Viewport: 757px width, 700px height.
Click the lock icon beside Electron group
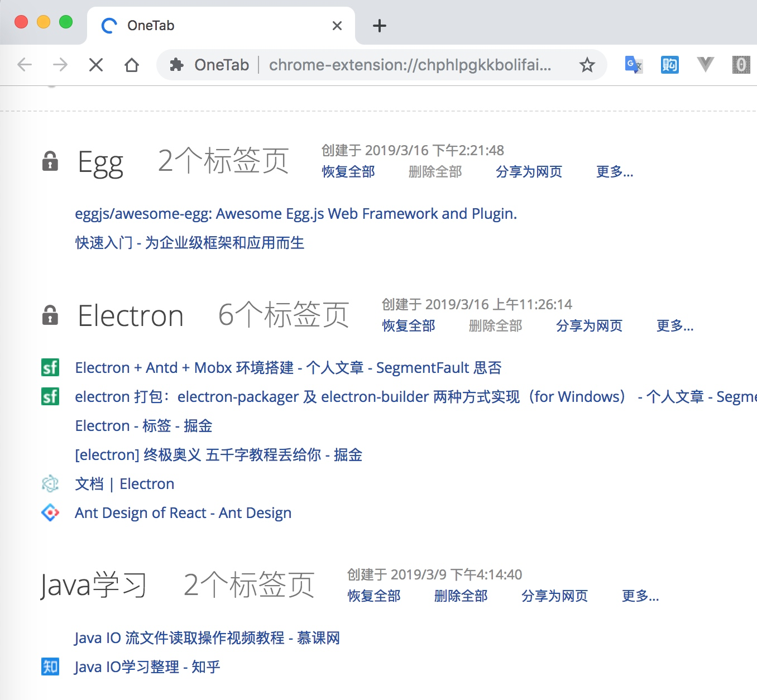click(50, 315)
